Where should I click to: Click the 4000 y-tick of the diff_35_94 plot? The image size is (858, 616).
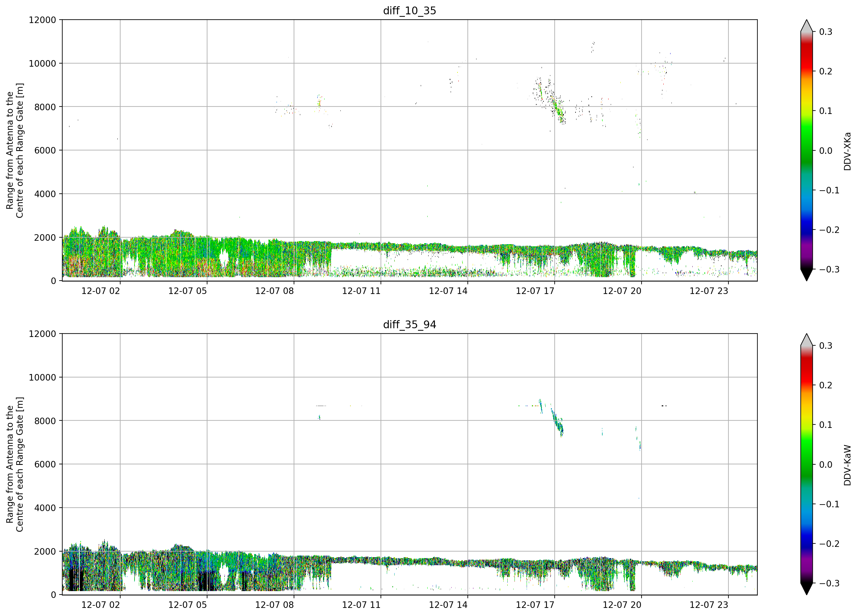coord(45,508)
